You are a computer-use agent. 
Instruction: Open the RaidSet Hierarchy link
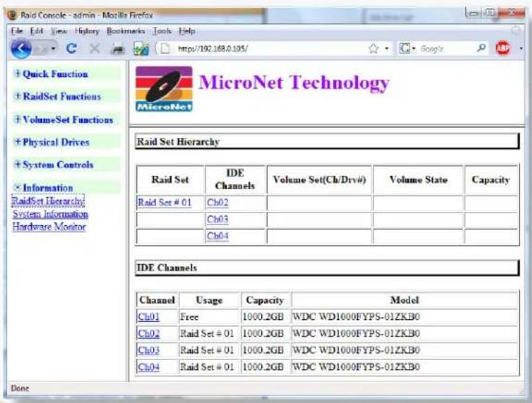[x=48, y=201]
